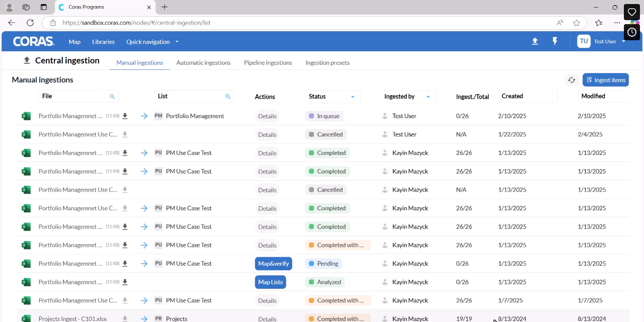This screenshot has width=644, height=322.
Task: Click the Excel icon in the Pending row
Action: click(26, 264)
